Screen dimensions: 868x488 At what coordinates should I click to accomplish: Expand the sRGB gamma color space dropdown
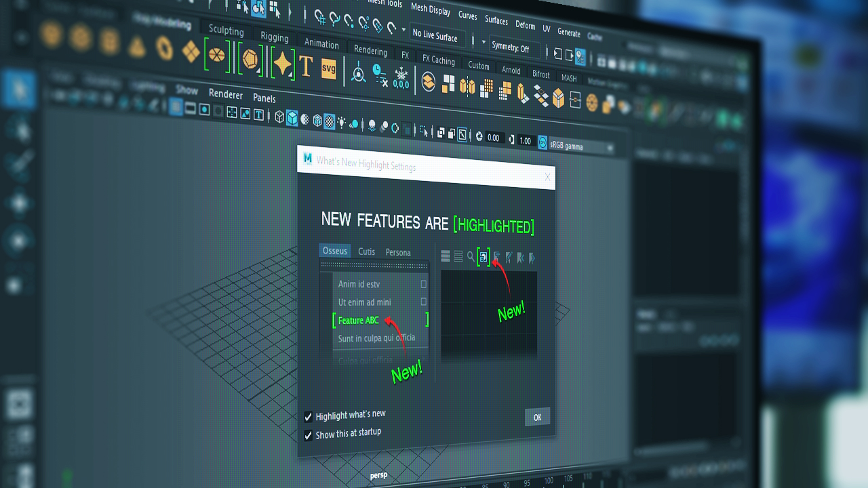coord(576,146)
